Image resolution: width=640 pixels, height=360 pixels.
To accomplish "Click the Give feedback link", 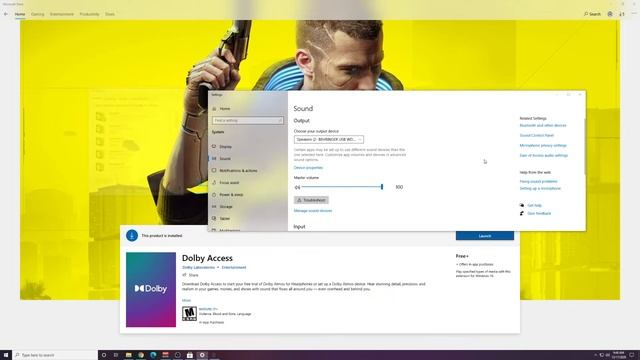I will coord(539,213).
